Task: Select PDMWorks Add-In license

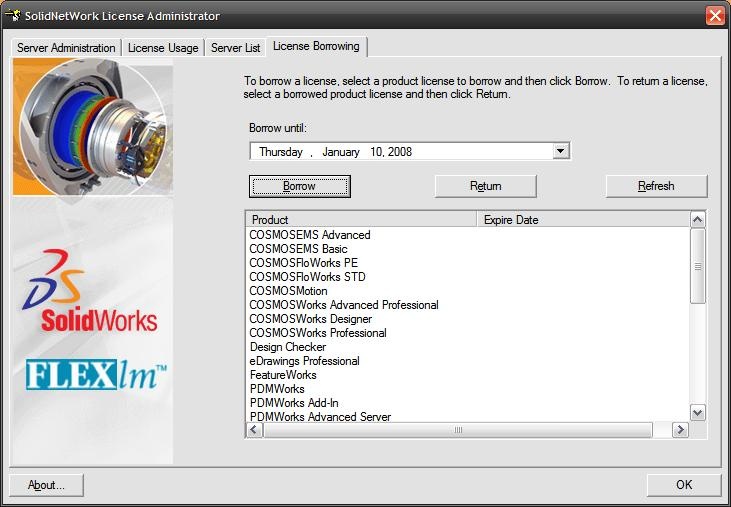Action: (294, 403)
